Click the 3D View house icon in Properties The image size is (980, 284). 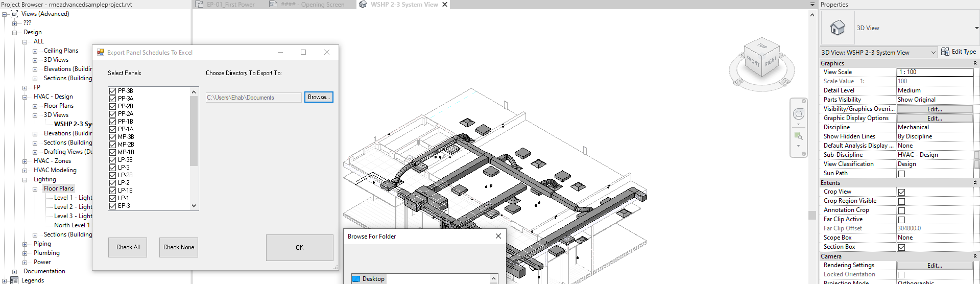click(838, 28)
